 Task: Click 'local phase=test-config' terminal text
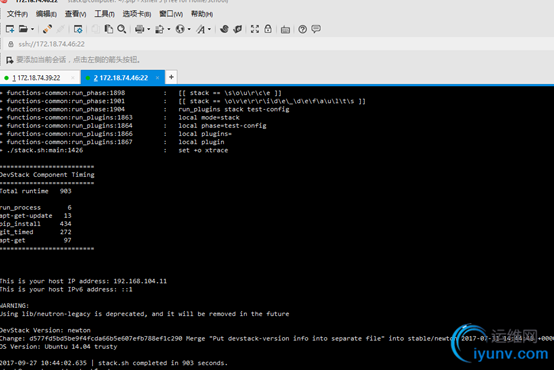222,125
